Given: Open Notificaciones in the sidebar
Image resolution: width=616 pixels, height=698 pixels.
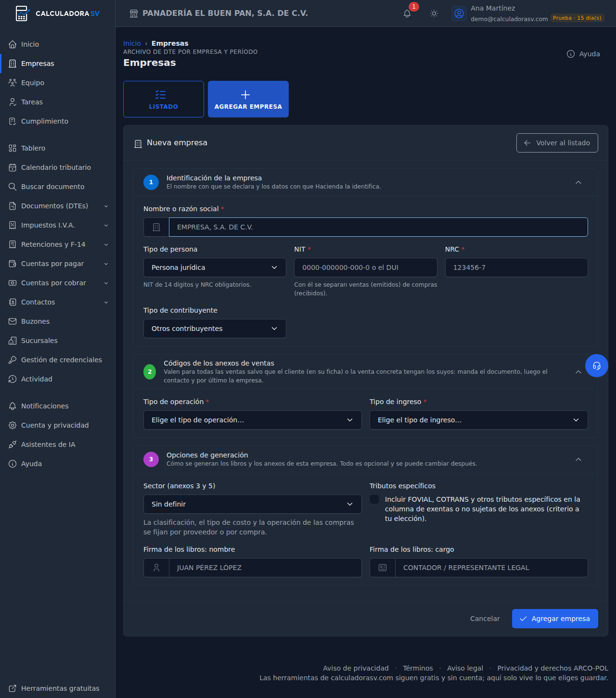Looking at the screenshot, I should coord(58,406).
